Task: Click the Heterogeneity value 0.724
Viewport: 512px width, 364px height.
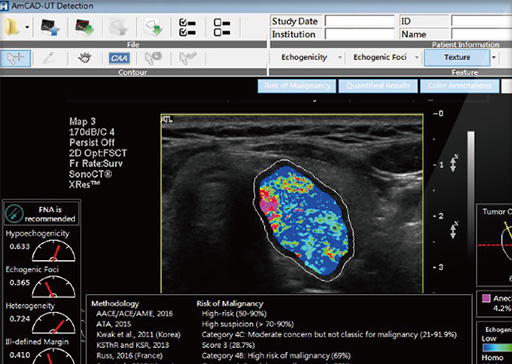Action: pyautogui.click(x=20, y=319)
